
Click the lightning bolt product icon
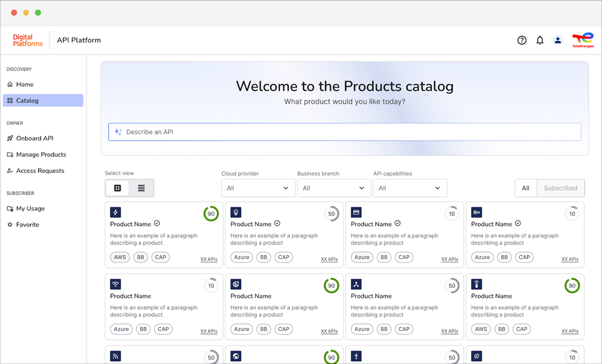pyautogui.click(x=116, y=212)
